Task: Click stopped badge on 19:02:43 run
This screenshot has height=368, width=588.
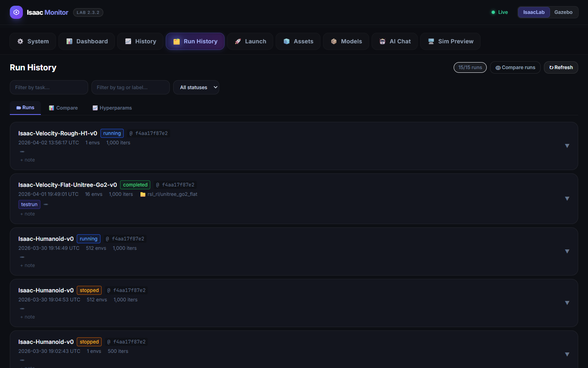Action: tap(89, 342)
